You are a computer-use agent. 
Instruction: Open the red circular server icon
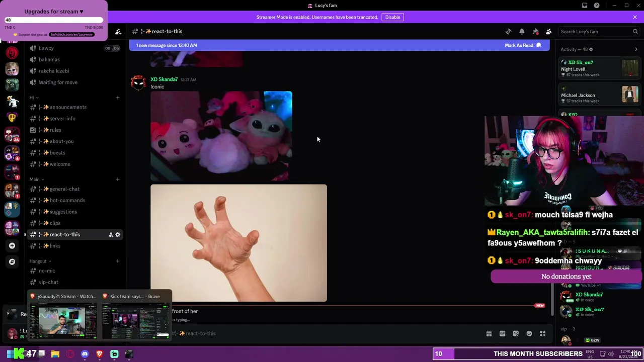(x=12, y=52)
